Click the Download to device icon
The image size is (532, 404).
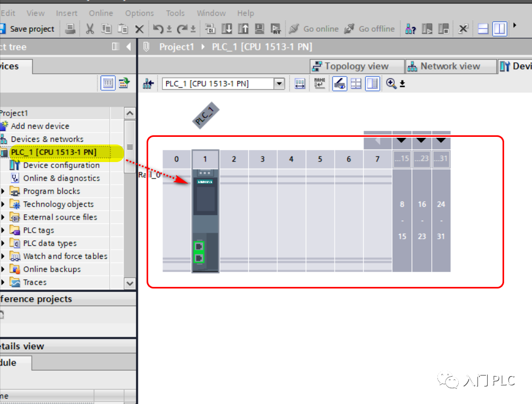point(227,29)
